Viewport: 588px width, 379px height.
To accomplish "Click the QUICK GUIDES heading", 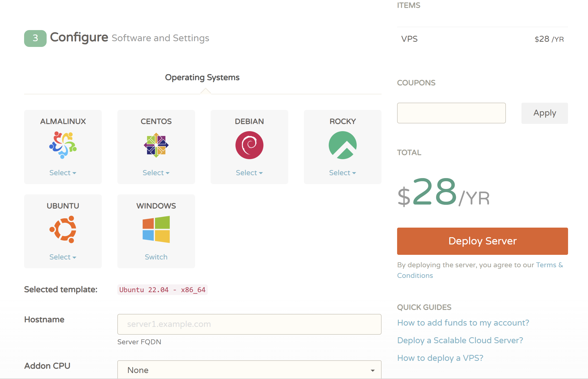I will pyautogui.click(x=424, y=307).
